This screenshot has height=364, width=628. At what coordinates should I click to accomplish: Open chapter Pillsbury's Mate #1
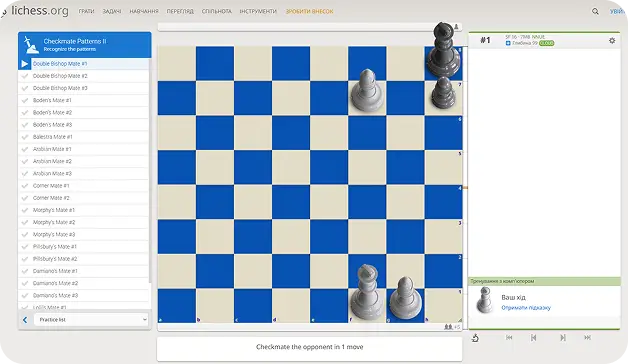pos(84,247)
